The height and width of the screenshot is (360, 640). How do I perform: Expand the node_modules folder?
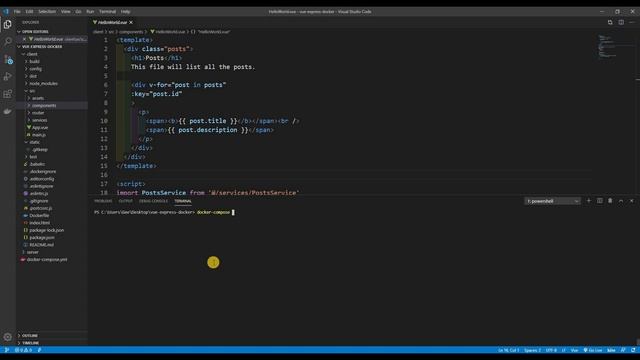pos(43,83)
